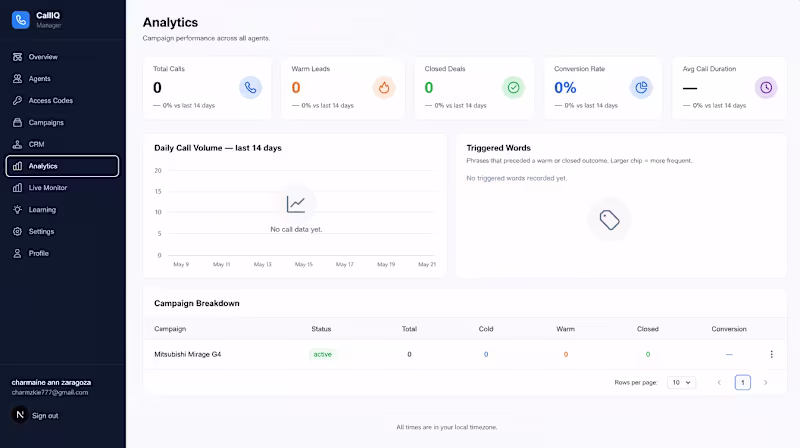Image resolution: width=800 pixels, height=448 pixels.
Task: Click the Closed column header
Action: 647,329
